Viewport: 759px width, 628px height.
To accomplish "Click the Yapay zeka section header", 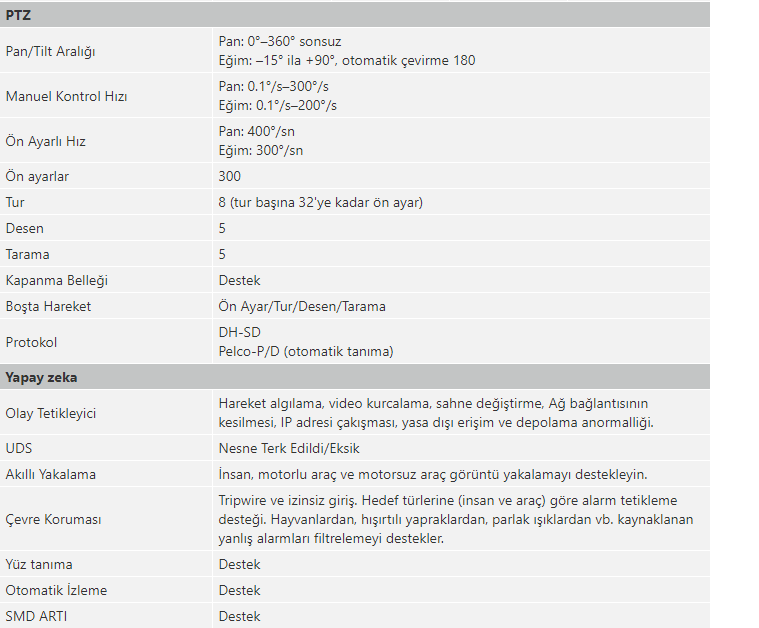I will coord(41,378).
